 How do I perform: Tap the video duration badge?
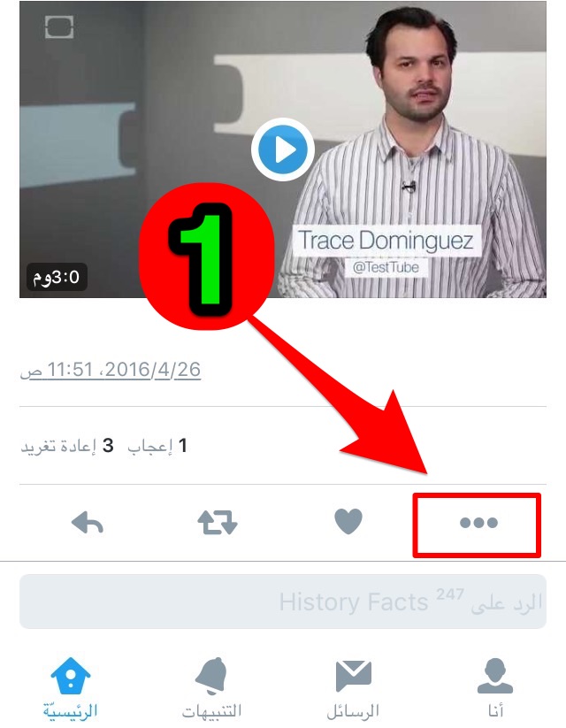point(57,277)
